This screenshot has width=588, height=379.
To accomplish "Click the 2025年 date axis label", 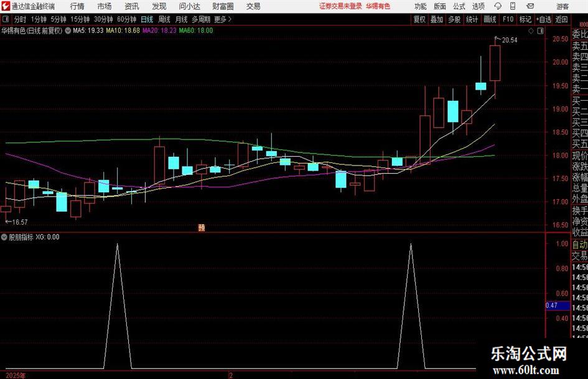I will (16, 375).
